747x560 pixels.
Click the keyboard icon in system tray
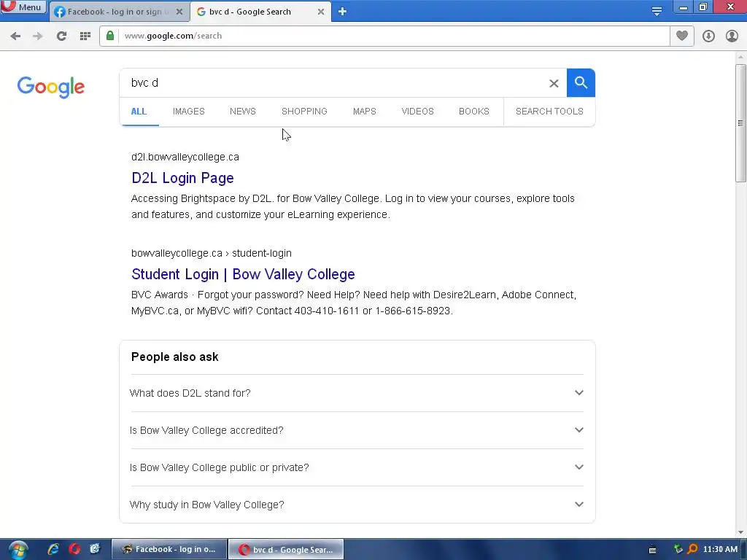point(653,550)
